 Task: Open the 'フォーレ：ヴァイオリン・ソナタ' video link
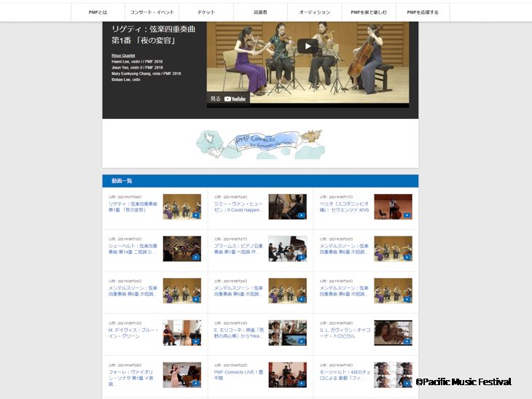133,375
